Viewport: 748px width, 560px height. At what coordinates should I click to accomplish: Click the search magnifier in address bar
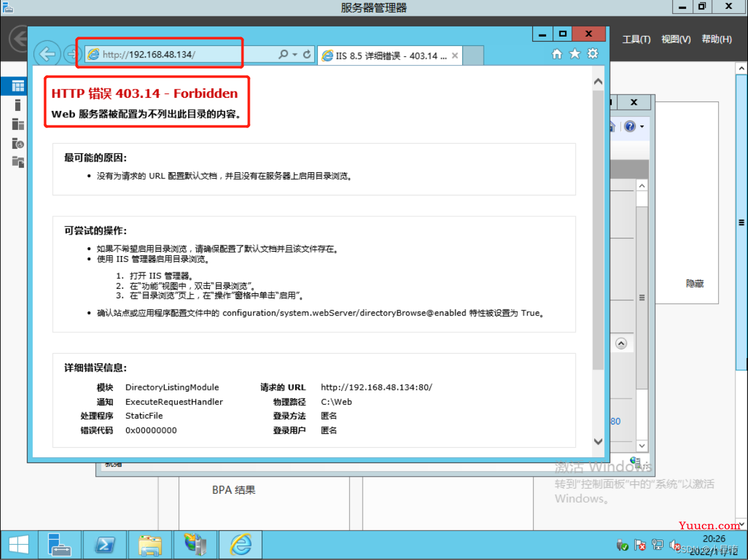(283, 54)
